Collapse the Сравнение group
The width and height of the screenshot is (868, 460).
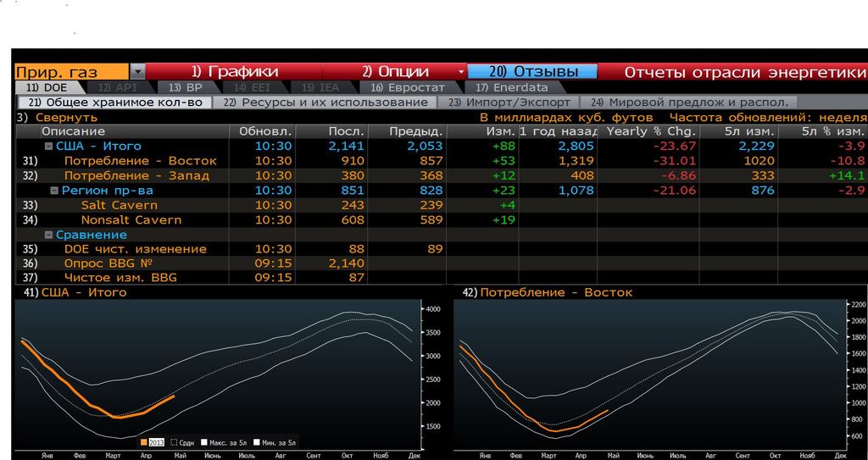click(x=48, y=235)
